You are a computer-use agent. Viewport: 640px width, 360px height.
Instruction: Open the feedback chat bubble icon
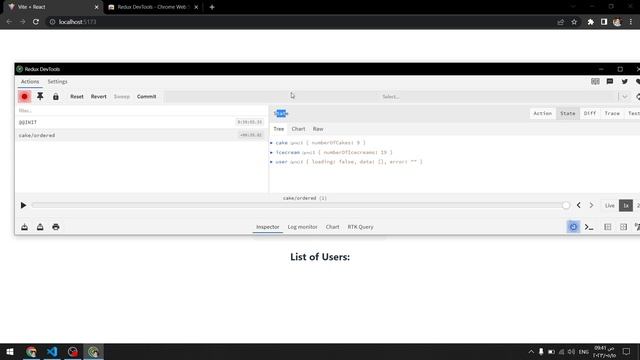coord(610,82)
